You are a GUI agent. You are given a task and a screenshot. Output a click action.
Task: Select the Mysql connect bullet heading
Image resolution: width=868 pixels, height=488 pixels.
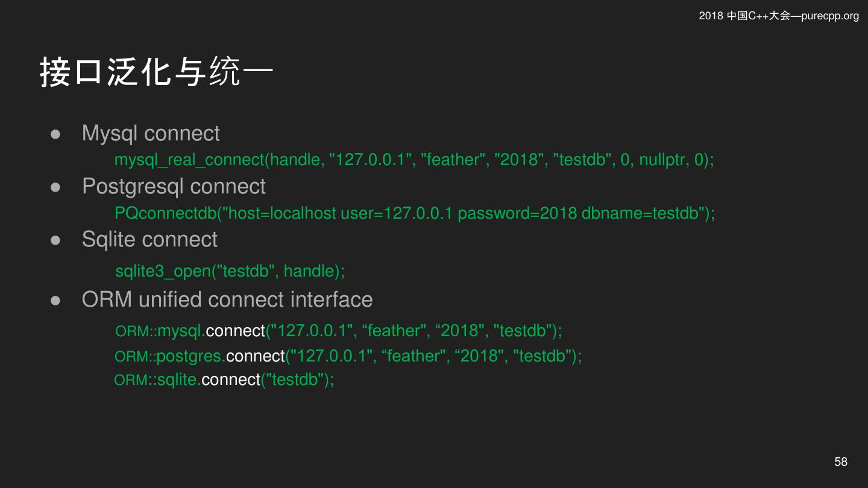coord(151,133)
